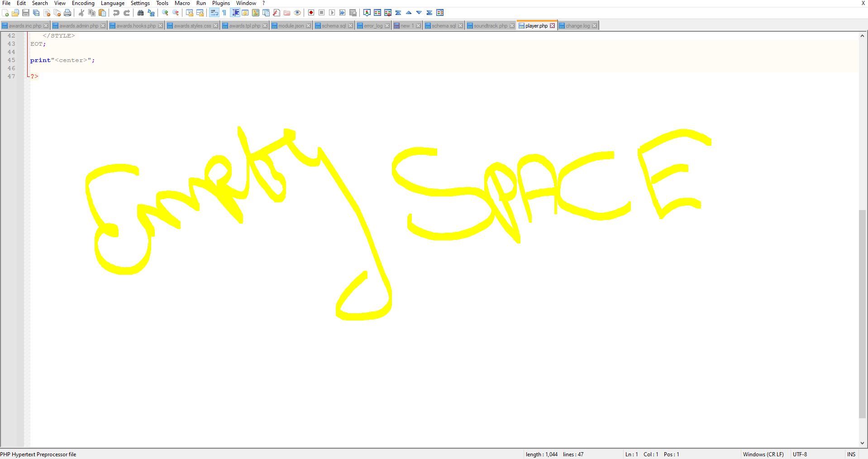Print the document with Print icon

coord(67,13)
